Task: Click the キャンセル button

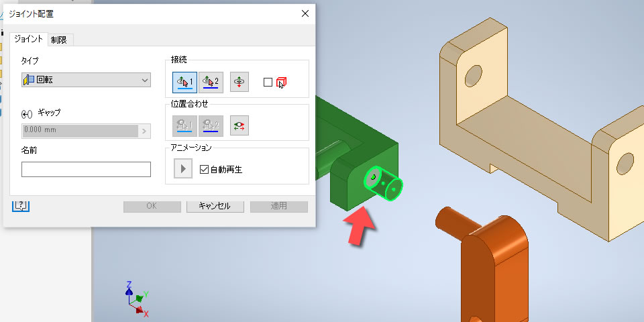Action: [x=215, y=206]
